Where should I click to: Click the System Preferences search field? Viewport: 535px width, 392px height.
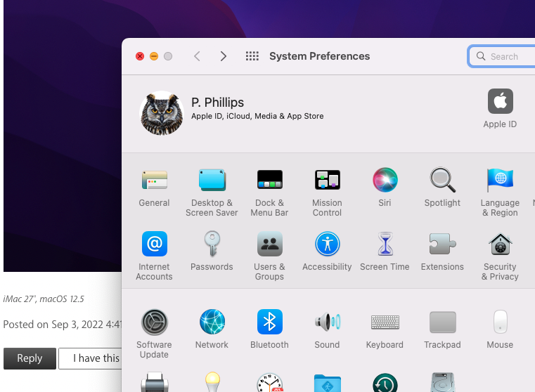[x=501, y=56]
